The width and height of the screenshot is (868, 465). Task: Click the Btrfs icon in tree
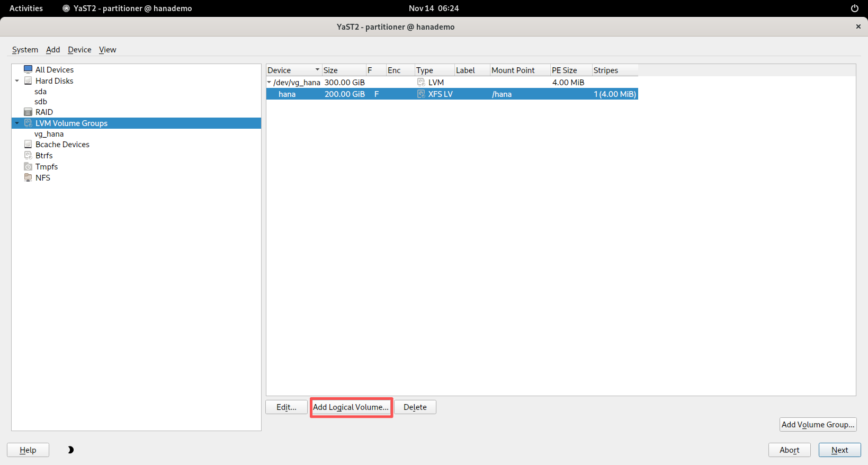(x=28, y=155)
